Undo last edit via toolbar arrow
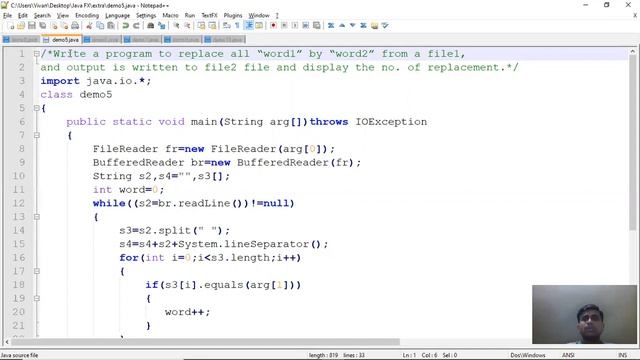Image resolution: width=640 pixels, height=360 pixels. click(x=125, y=26)
